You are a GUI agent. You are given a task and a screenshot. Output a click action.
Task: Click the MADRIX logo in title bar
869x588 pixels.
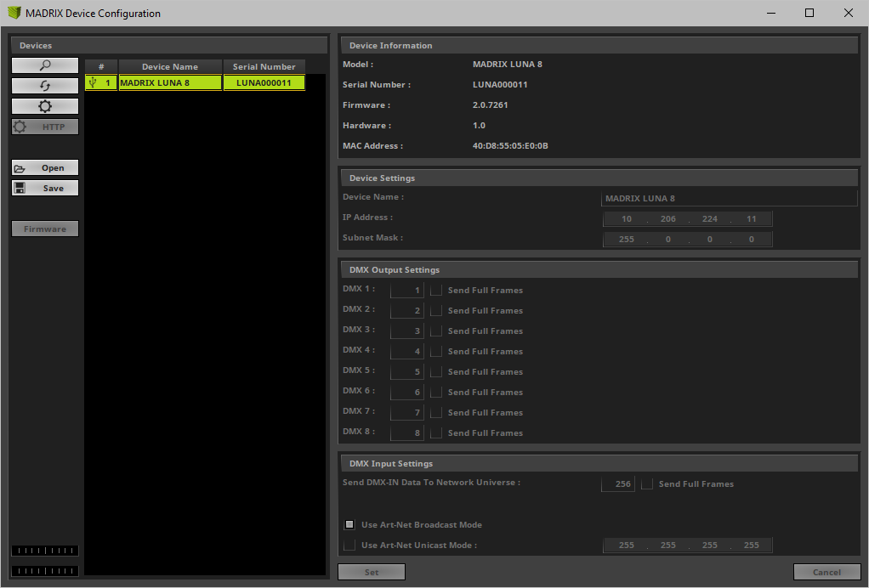14,13
